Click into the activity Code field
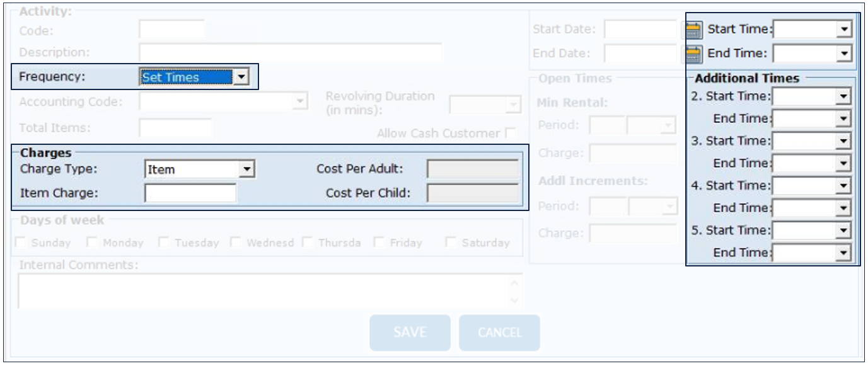The height and width of the screenshot is (366, 868). pos(171,30)
